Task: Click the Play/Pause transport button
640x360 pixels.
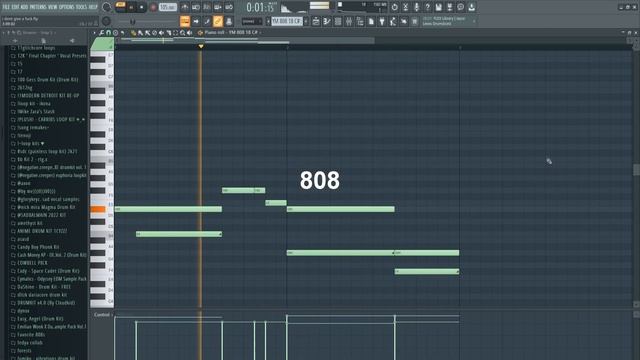Action: 131,7
